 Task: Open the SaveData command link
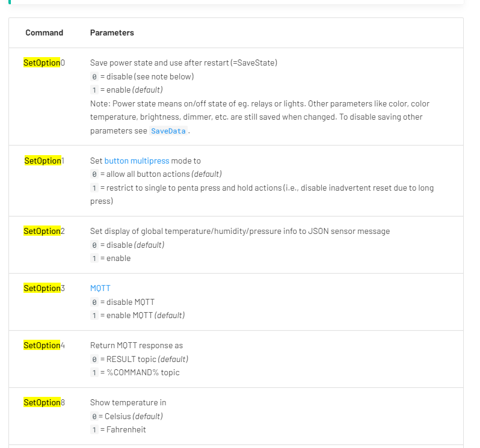tap(168, 131)
